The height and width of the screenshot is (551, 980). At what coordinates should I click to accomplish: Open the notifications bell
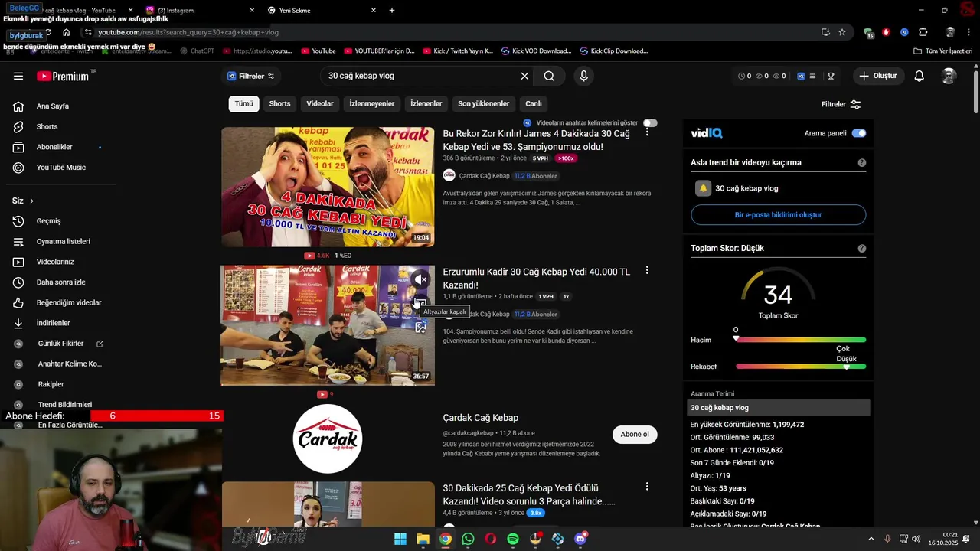coord(919,76)
